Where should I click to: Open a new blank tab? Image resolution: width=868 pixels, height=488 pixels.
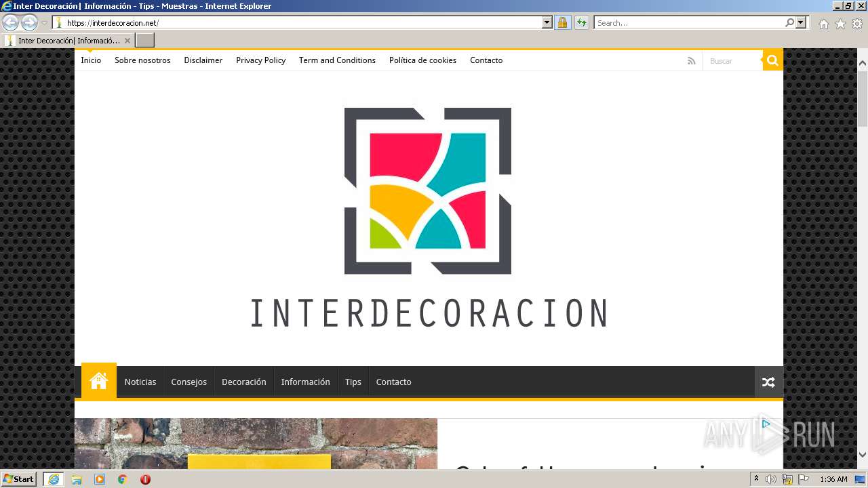(145, 41)
